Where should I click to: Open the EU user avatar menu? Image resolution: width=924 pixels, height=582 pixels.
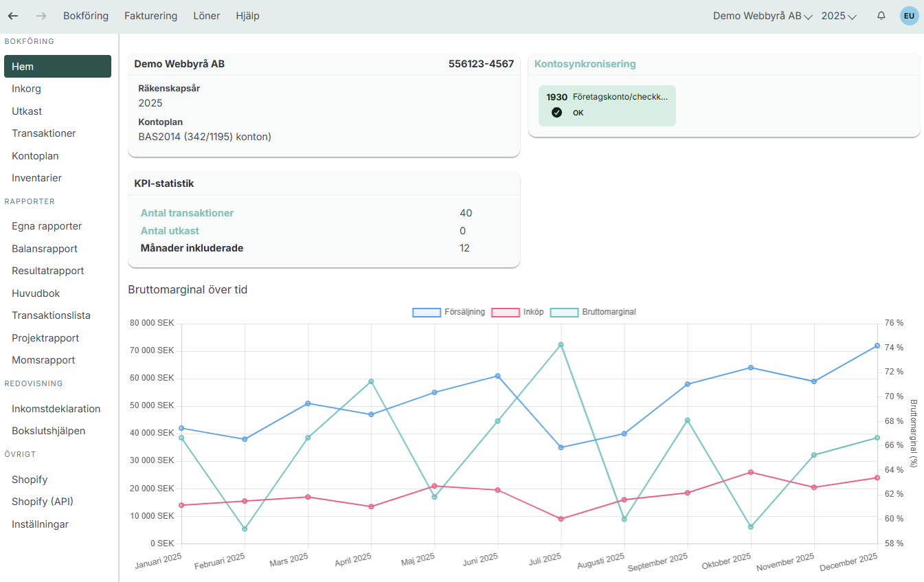pos(910,16)
